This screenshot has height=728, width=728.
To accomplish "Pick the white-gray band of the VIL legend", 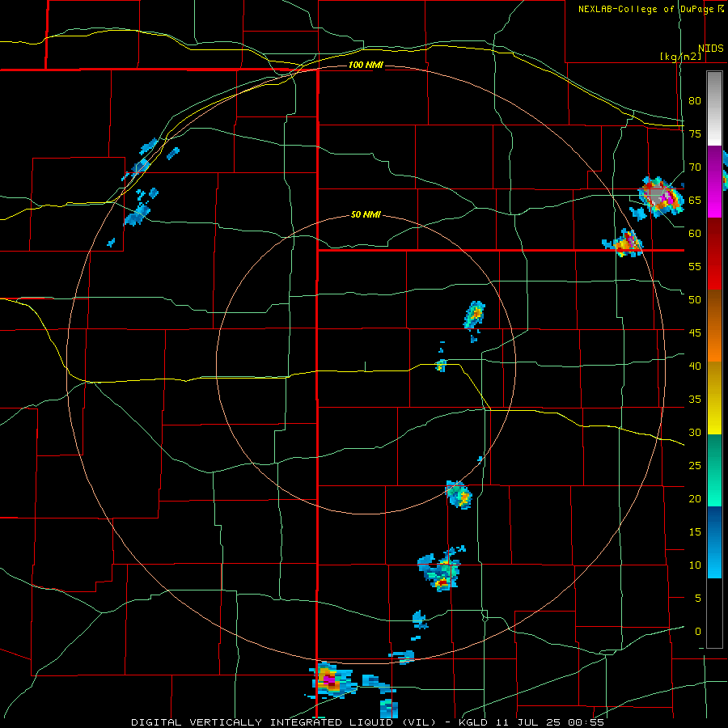I will pos(714,108).
